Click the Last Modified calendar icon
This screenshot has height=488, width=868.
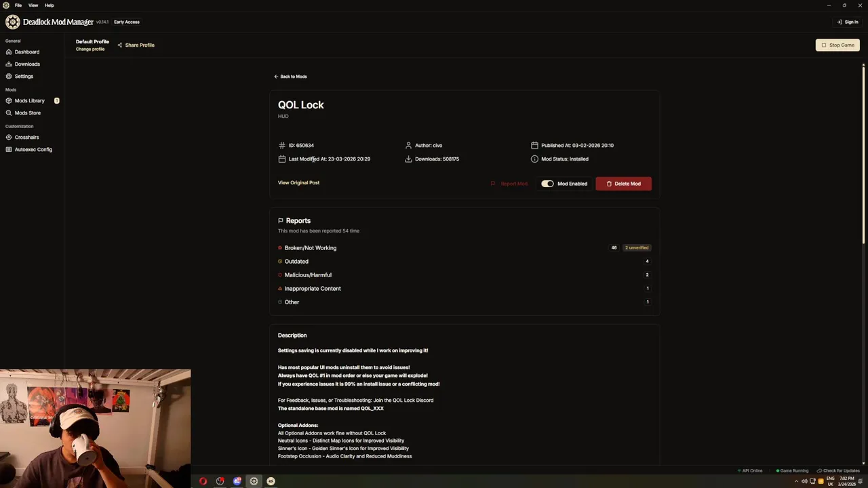coord(281,159)
